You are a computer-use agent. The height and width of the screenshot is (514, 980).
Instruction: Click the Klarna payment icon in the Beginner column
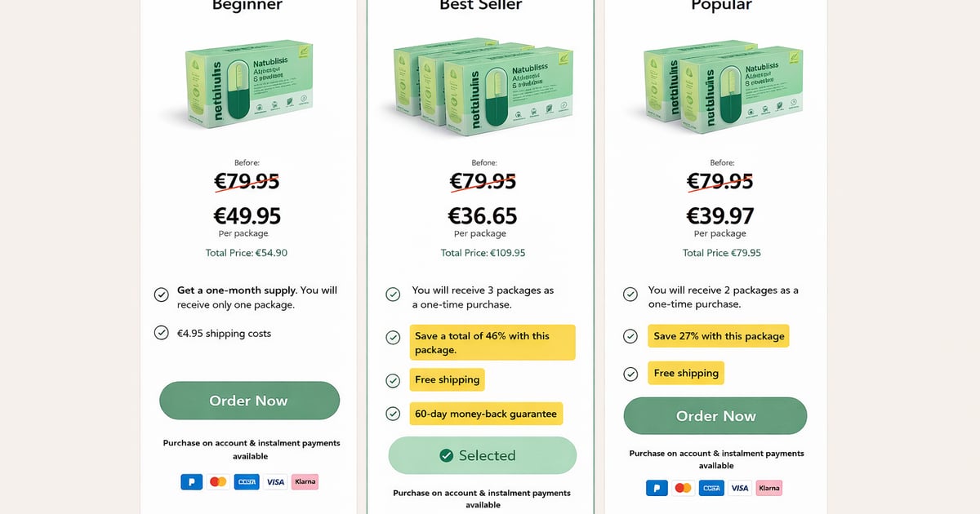click(x=305, y=481)
